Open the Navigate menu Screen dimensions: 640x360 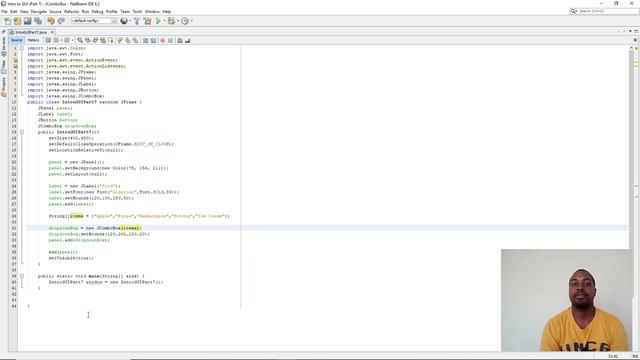point(39,11)
